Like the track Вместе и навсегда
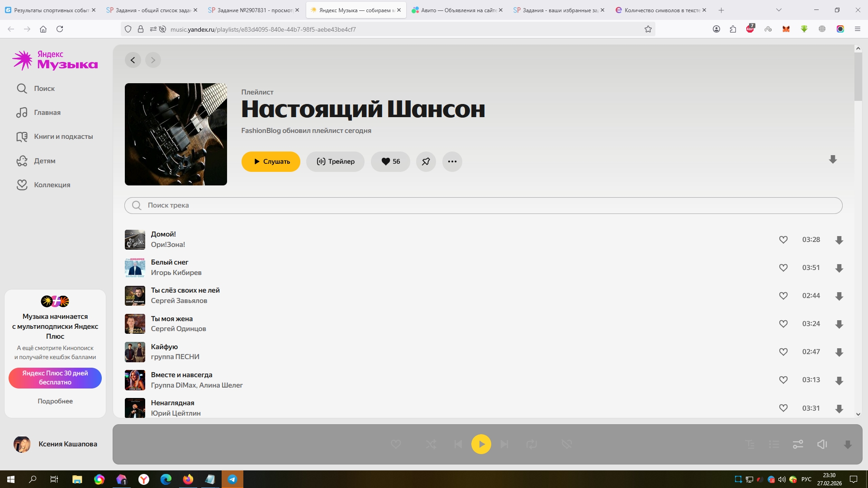The width and height of the screenshot is (868, 488). pyautogui.click(x=783, y=380)
